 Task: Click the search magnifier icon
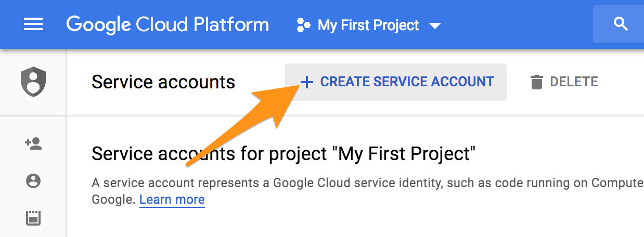pos(620,24)
